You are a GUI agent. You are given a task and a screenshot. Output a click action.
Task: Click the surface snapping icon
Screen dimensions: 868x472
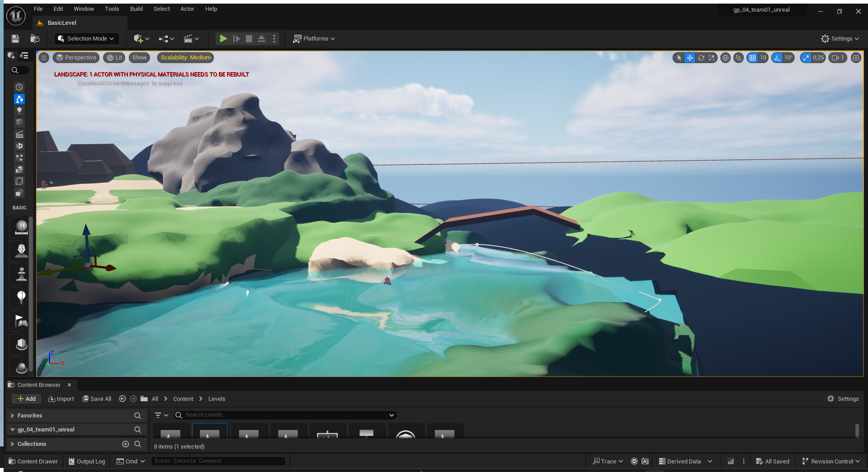[x=738, y=58]
